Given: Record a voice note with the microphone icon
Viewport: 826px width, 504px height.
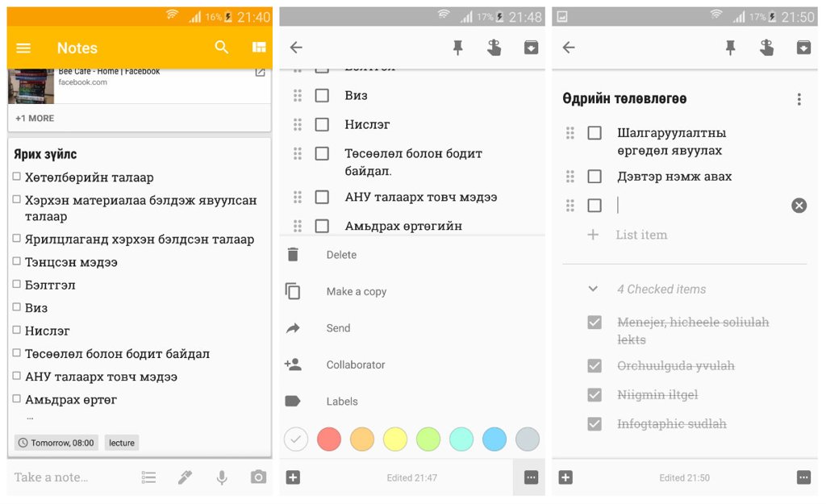Looking at the screenshot, I should [222, 477].
